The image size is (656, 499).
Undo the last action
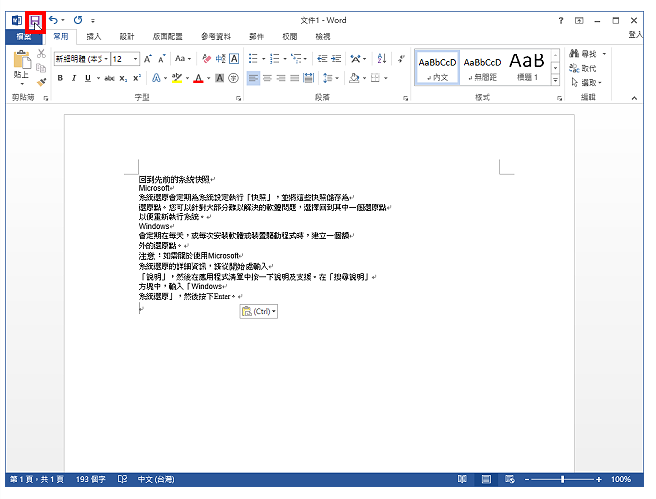pos(53,20)
